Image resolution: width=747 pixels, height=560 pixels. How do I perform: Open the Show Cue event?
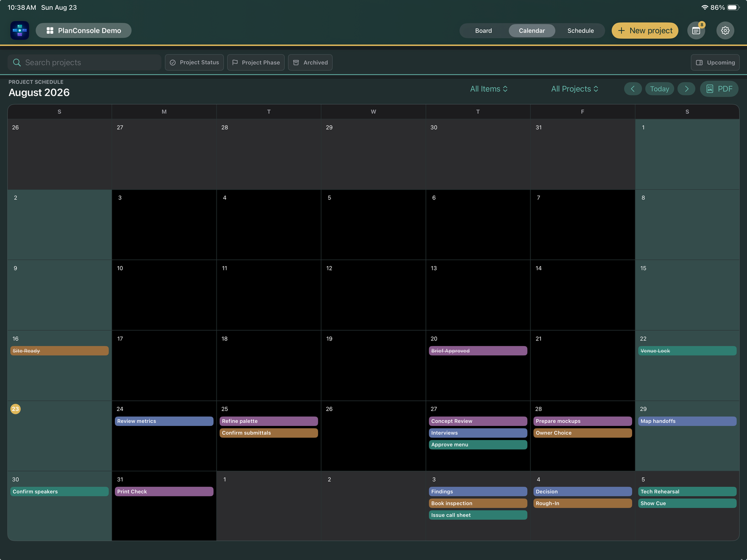(x=687, y=503)
